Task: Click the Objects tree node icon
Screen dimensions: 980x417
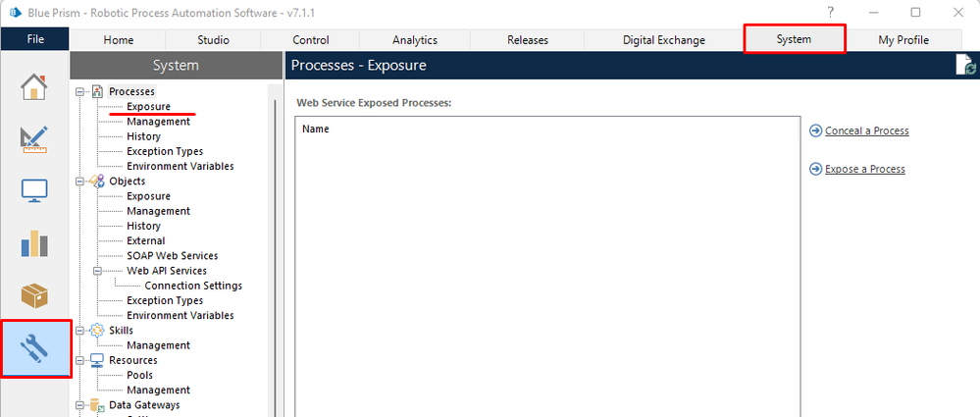Action: 97,182
